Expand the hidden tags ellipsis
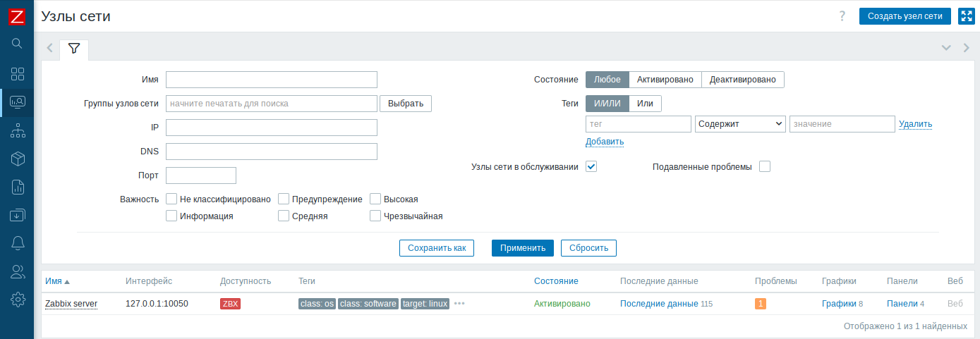Image resolution: width=980 pixels, height=339 pixels. (x=459, y=304)
